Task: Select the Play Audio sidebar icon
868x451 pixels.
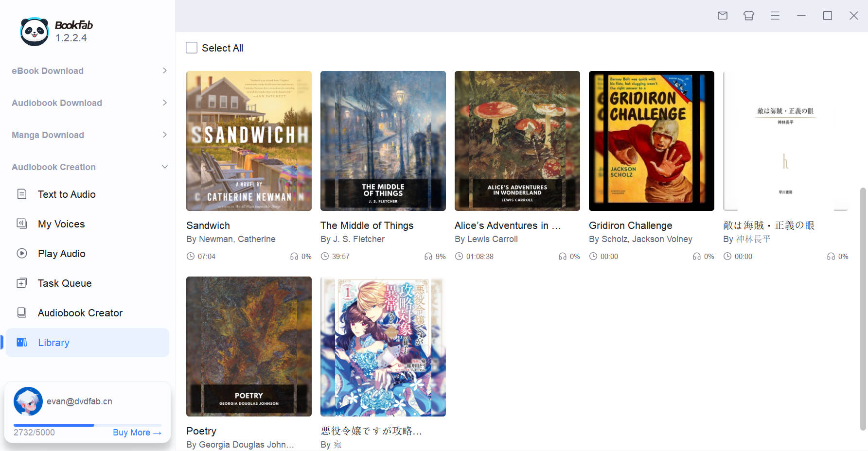Action: point(22,253)
